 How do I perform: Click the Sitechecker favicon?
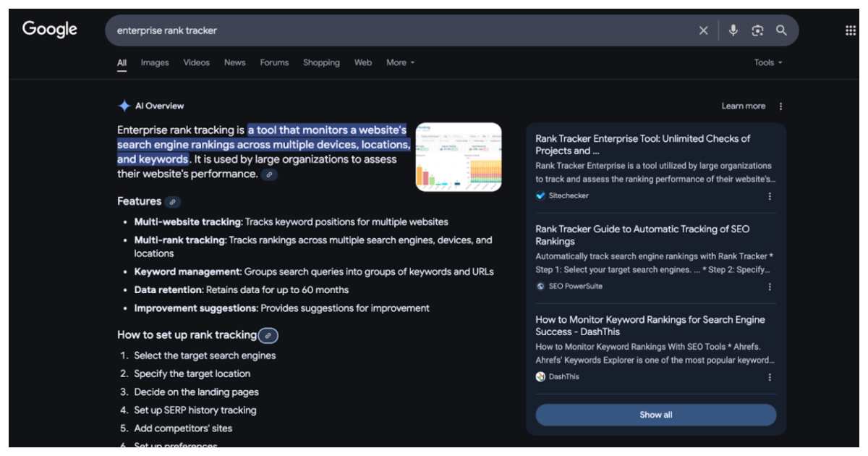tap(540, 195)
